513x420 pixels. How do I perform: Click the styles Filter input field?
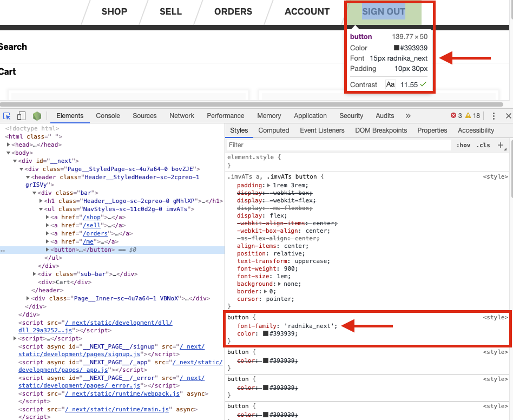click(x=339, y=145)
